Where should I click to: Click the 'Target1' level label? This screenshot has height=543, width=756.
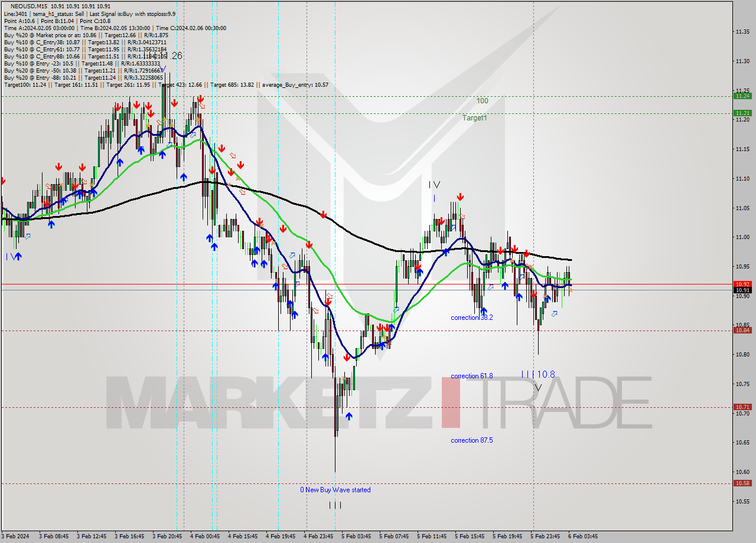(475, 118)
